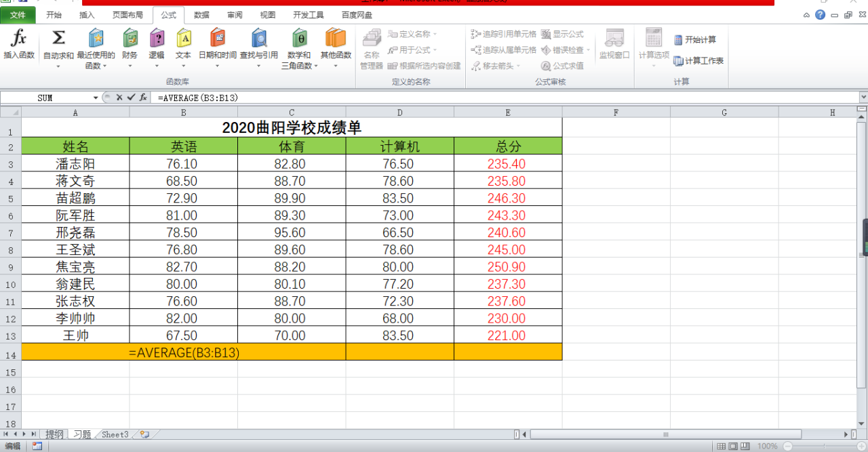868x452 pixels.
Task: Click the macro record icon in status bar
Action: (37, 446)
